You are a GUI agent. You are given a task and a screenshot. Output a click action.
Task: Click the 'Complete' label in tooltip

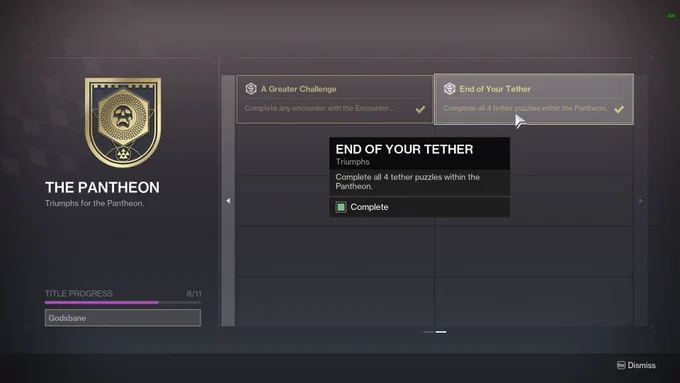coord(369,207)
